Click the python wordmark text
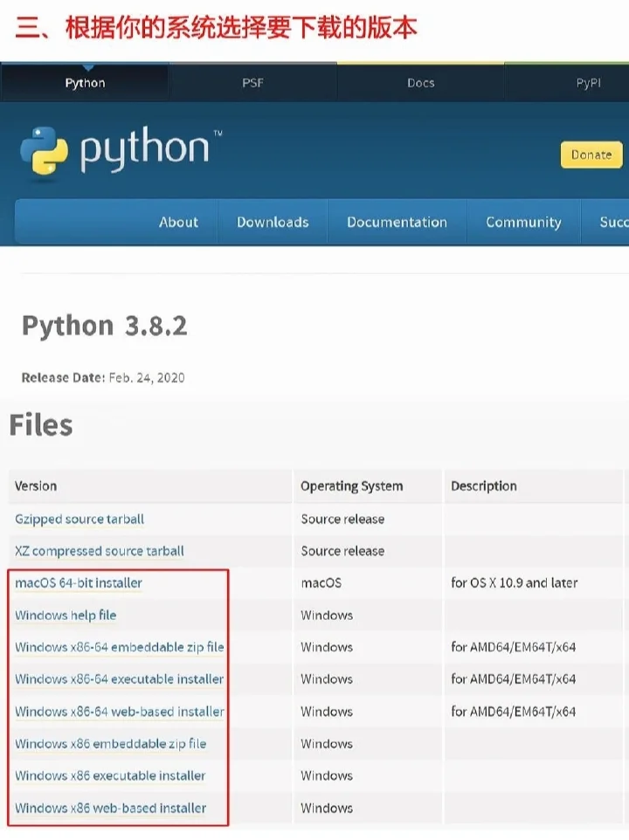 pos(144,149)
